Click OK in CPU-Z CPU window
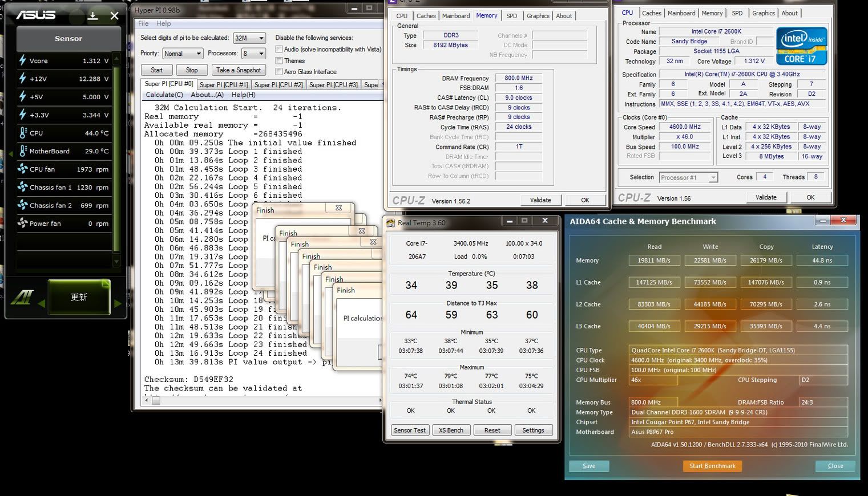The height and width of the screenshot is (496, 868). click(x=810, y=197)
